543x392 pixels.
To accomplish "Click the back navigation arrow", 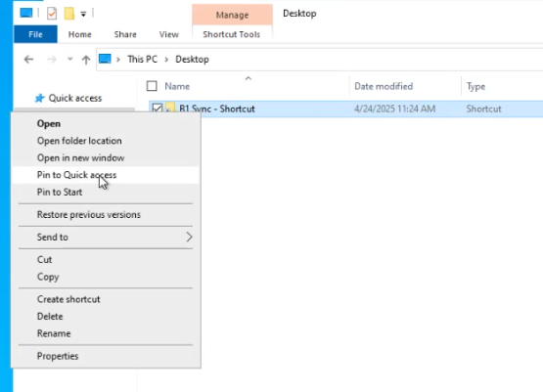I will pos(28,60).
